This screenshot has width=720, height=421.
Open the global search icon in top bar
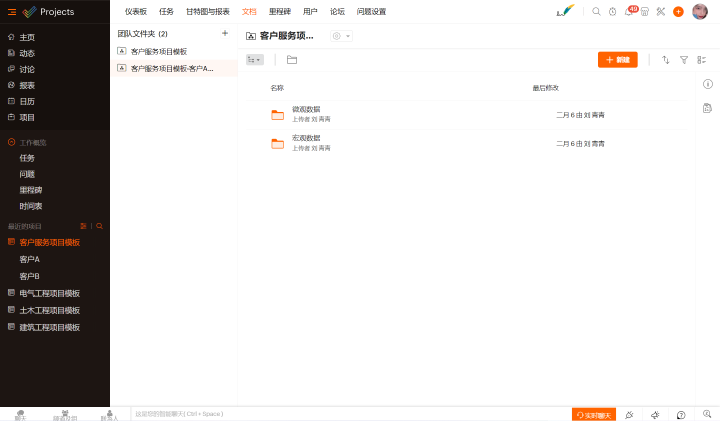597,12
